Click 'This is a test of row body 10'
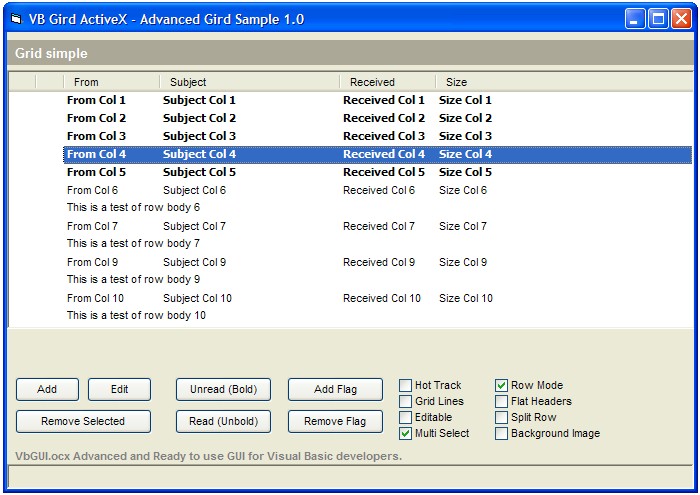 point(136,315)
